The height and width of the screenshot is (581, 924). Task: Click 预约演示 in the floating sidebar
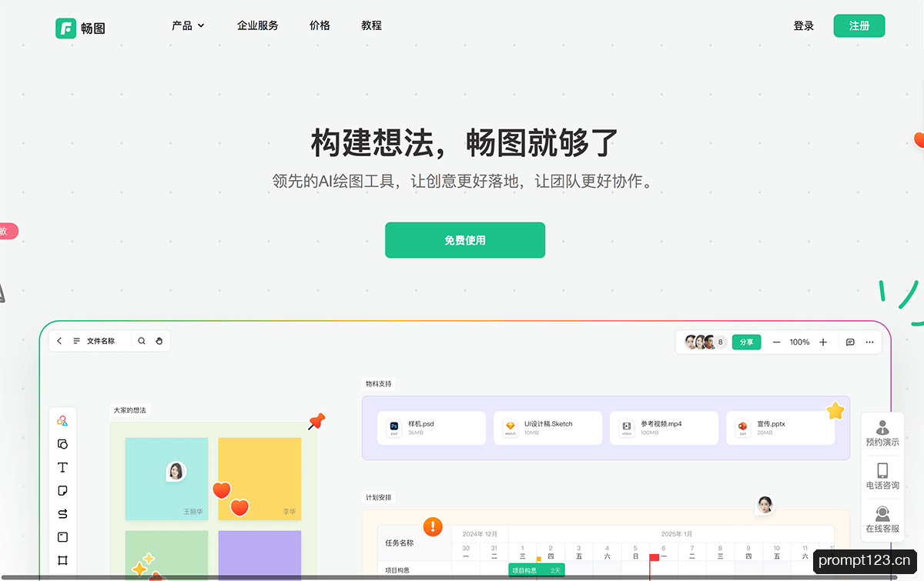[882, 434]
